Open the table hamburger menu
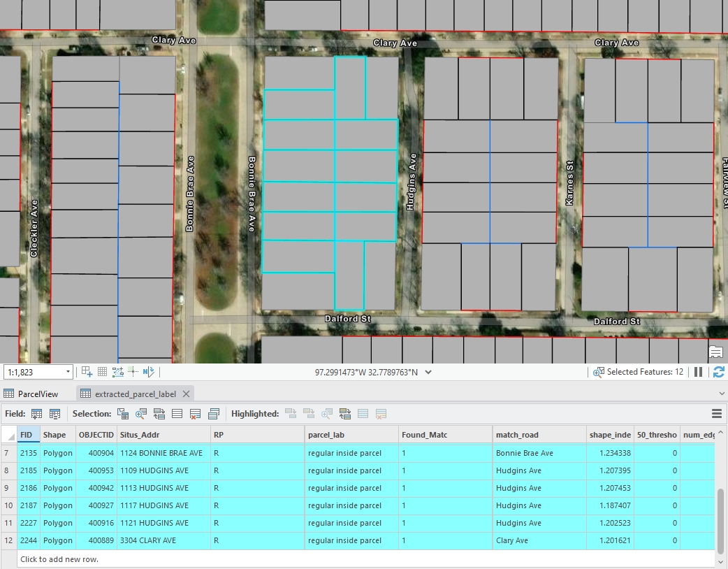728x569 pixels. click(716, 414)
